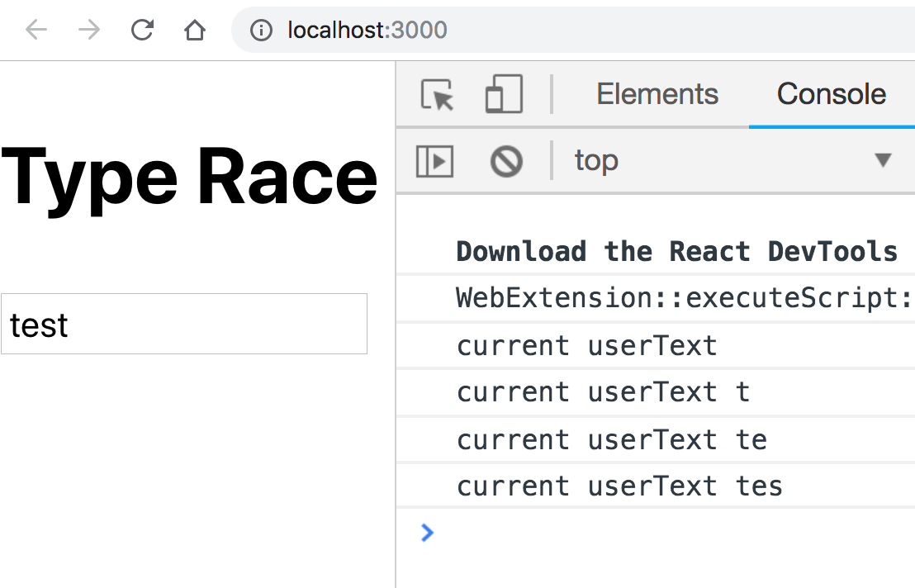Select the inspect element picker tool

coord(439,93)
